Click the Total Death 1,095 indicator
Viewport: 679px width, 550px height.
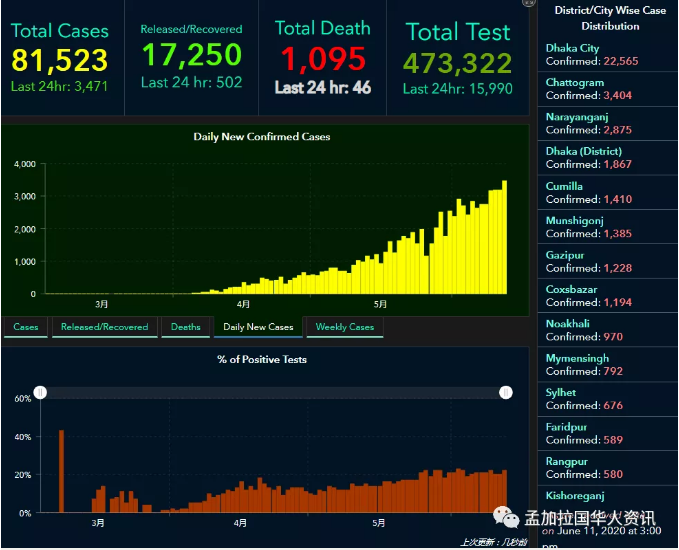[323, 58]
